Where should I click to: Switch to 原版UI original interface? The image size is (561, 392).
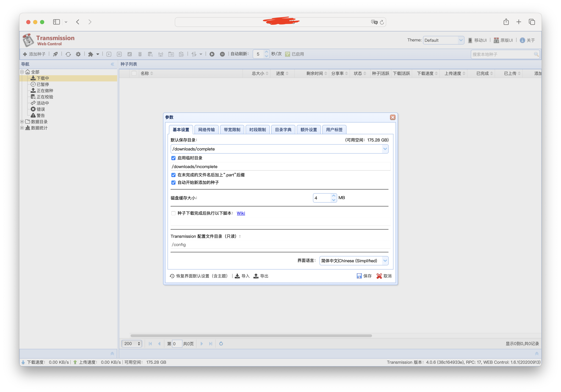[x=503, y=40]
